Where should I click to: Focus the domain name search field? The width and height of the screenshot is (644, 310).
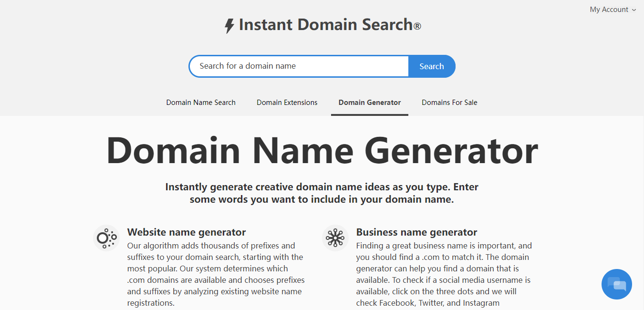[298, 66]
